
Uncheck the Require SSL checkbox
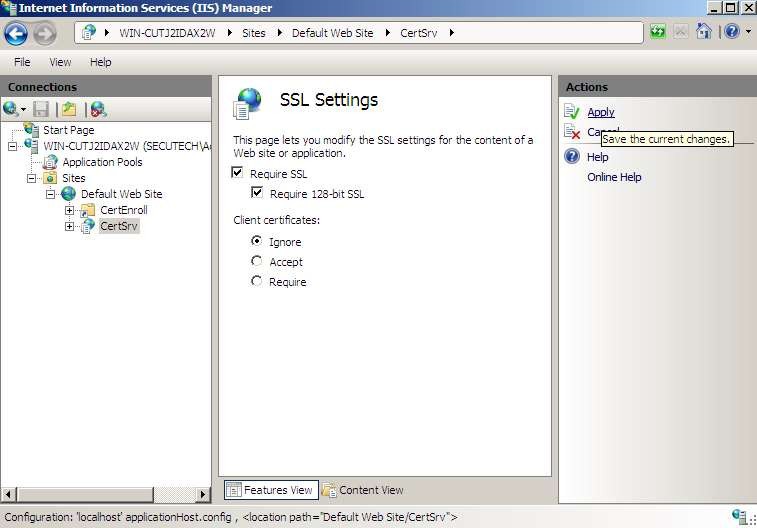pos(237,172)
